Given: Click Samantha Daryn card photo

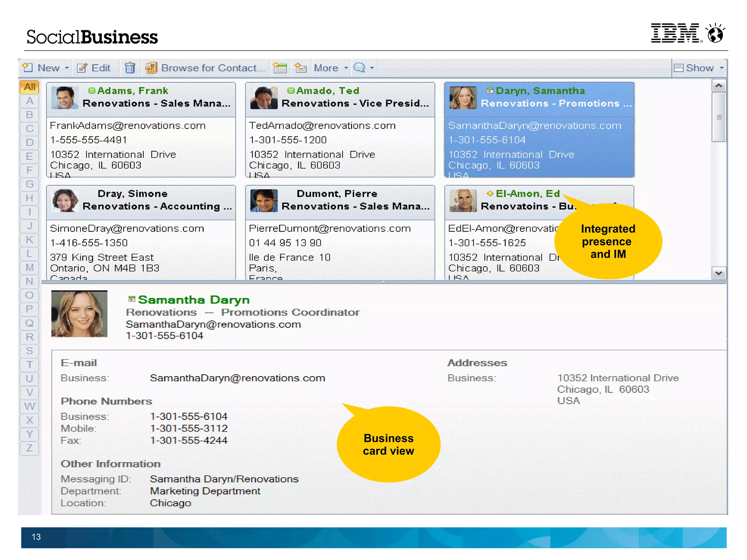Looking at the screenshot, I should pos(463,98).
